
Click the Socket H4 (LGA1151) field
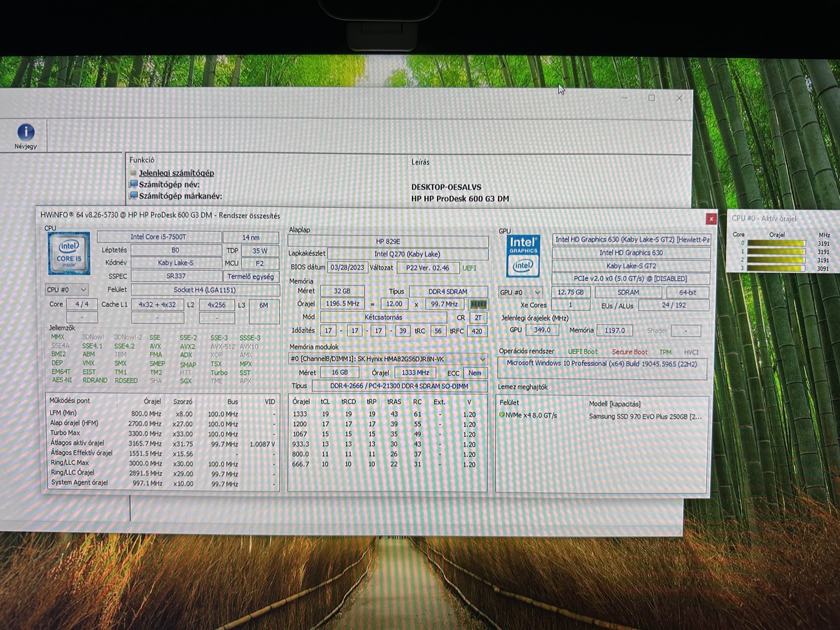coord(205,290)
